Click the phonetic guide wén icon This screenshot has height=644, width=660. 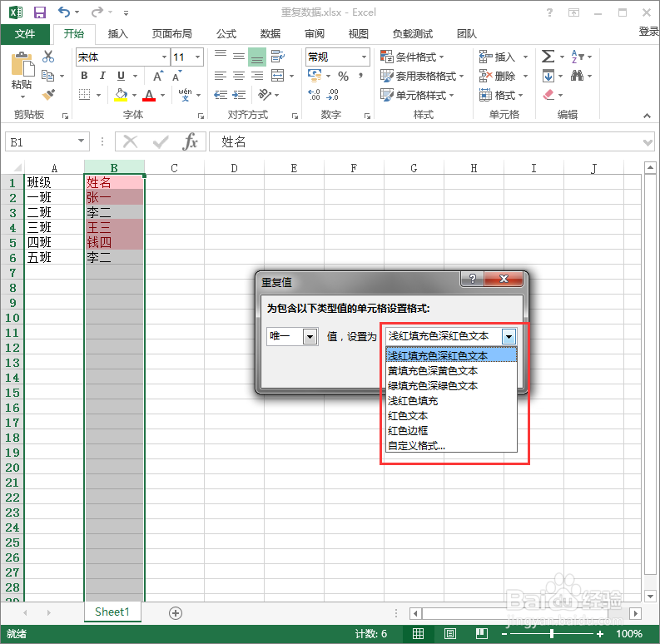[185, 95]
